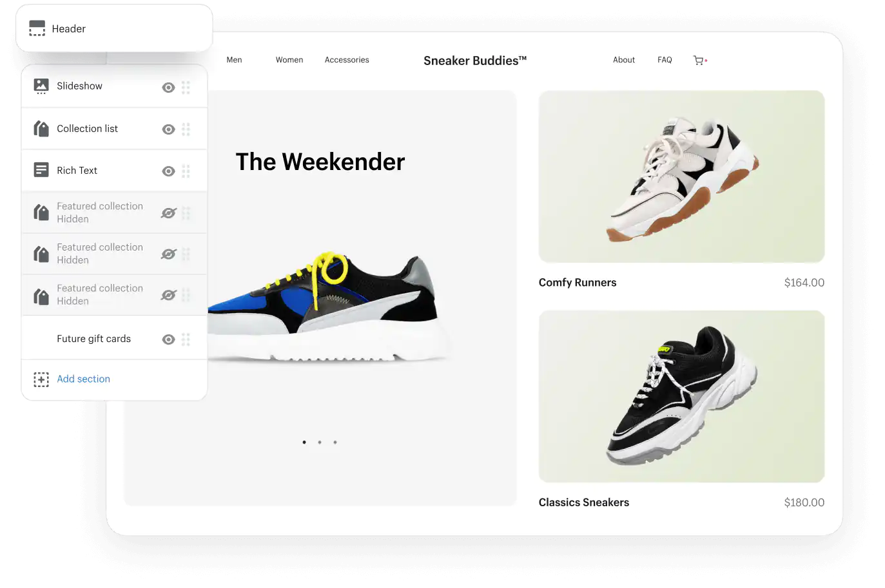The width and height of the screenshot is (885, 588).
Task: Click the Rich Text section icon
Action: click(41, 170)
